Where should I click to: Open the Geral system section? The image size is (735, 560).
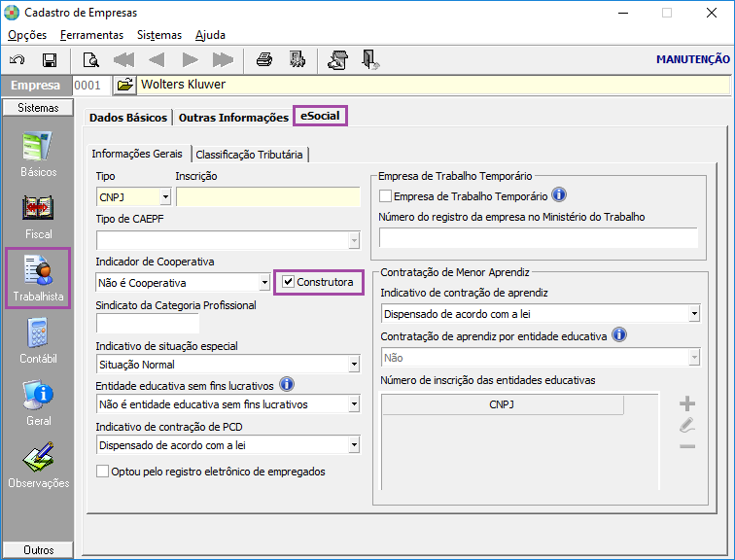(38, 403)
